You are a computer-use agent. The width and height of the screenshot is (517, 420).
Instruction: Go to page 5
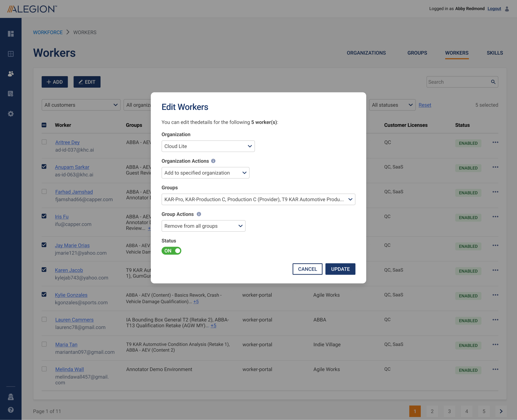tap(484, 411)
